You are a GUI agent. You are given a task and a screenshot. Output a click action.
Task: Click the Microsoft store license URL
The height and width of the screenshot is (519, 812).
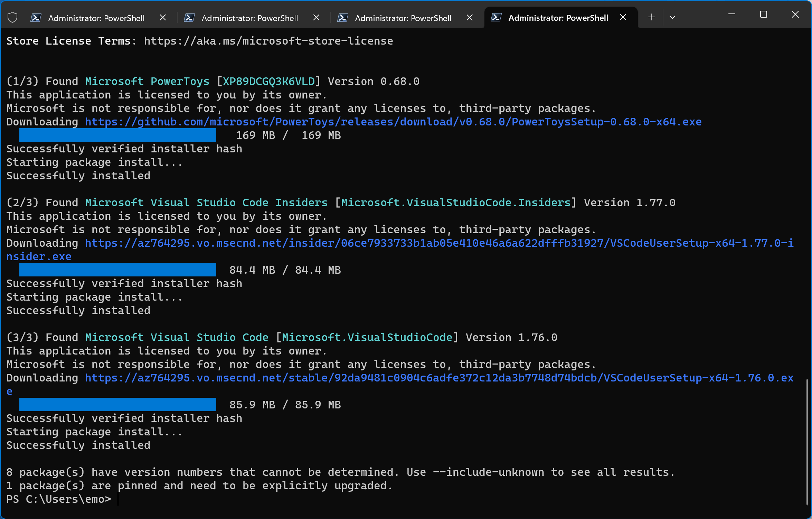coord(268,41)
